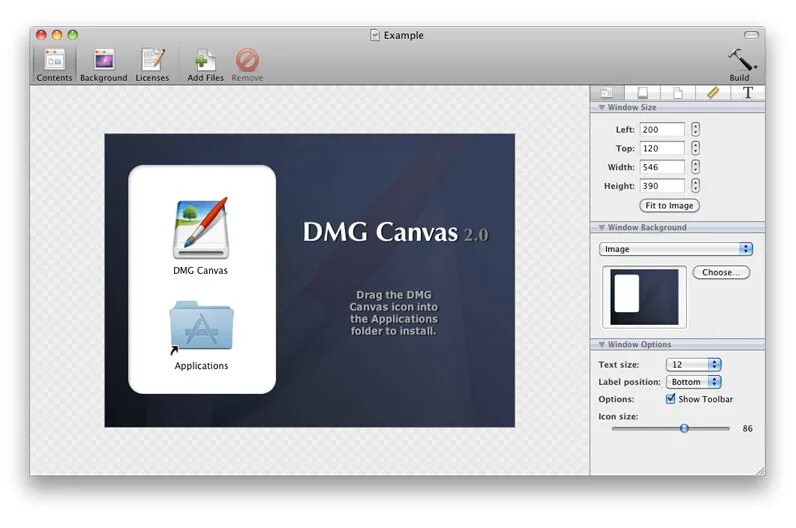Click the stepper next to Top
Image resolution: width=796 pixels, height=528 pixels.
click(x=695, y=148)
